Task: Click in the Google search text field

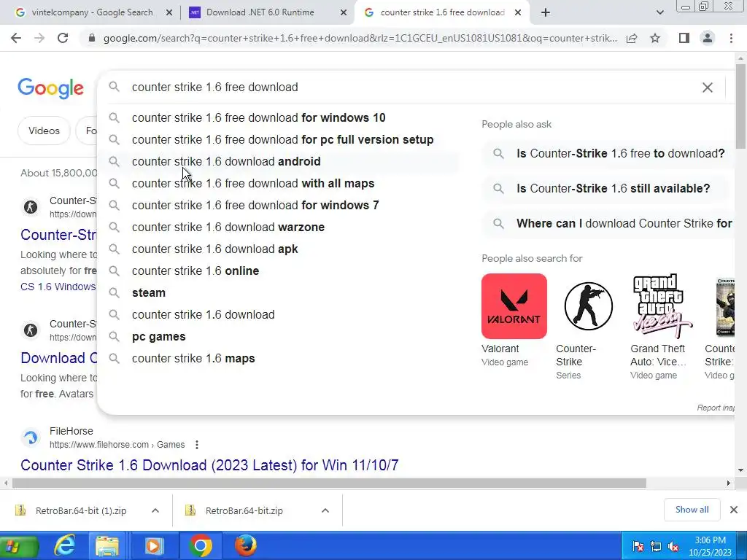Action: (x=410, y=87)
